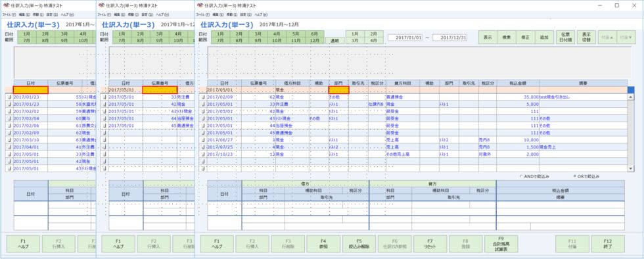The height and width of the screenshot is (259, 644).
Task: Click the row icon for the 2017/10/23 entry
Action: (203, 154)
